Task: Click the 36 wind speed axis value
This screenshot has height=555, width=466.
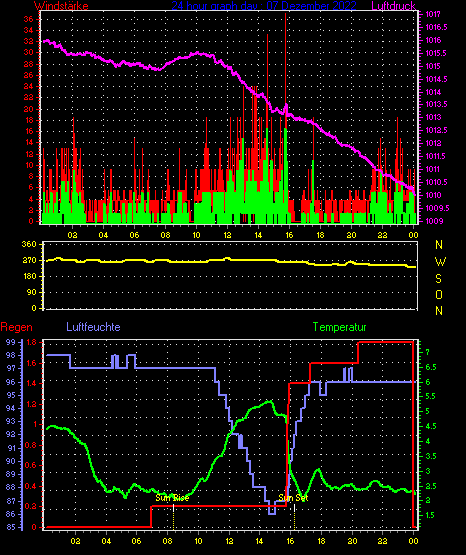Action: click(28, 19)
